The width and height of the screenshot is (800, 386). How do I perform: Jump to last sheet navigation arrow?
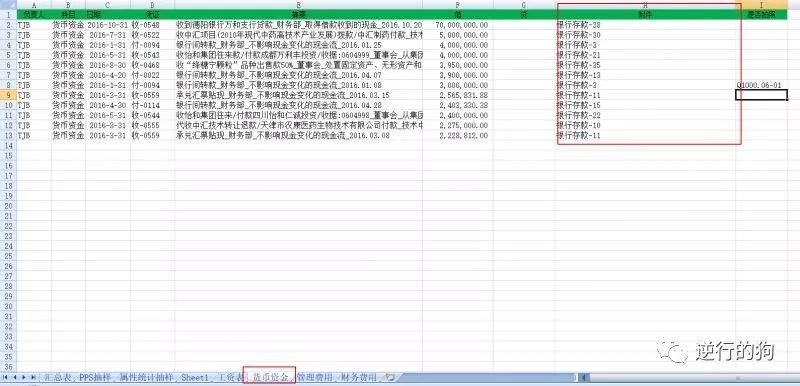(33, 377)
